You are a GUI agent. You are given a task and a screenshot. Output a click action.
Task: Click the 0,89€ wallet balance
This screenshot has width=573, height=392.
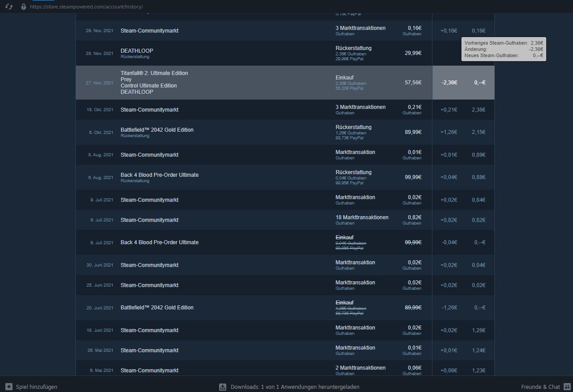pyautogui.click(x=478, y=155)
